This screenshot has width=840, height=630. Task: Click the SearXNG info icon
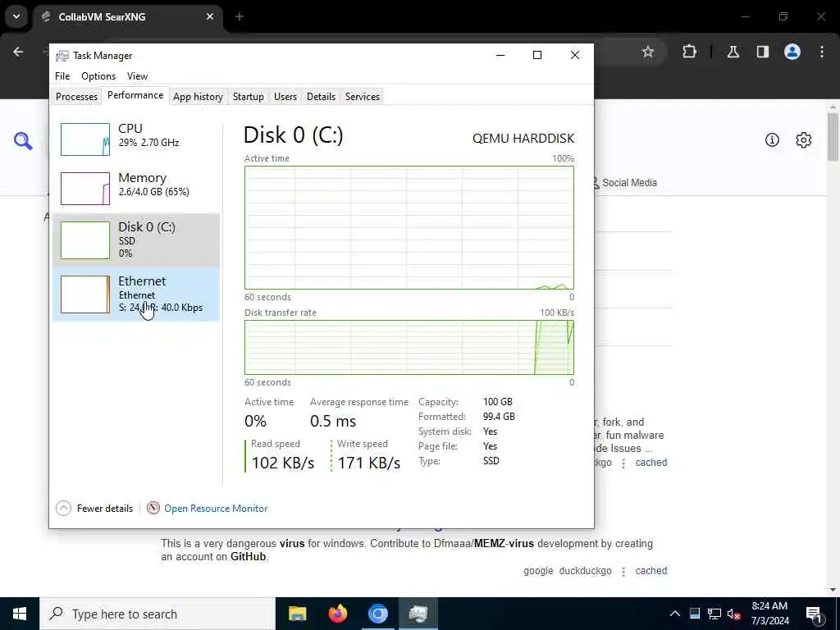coord(772,139)
